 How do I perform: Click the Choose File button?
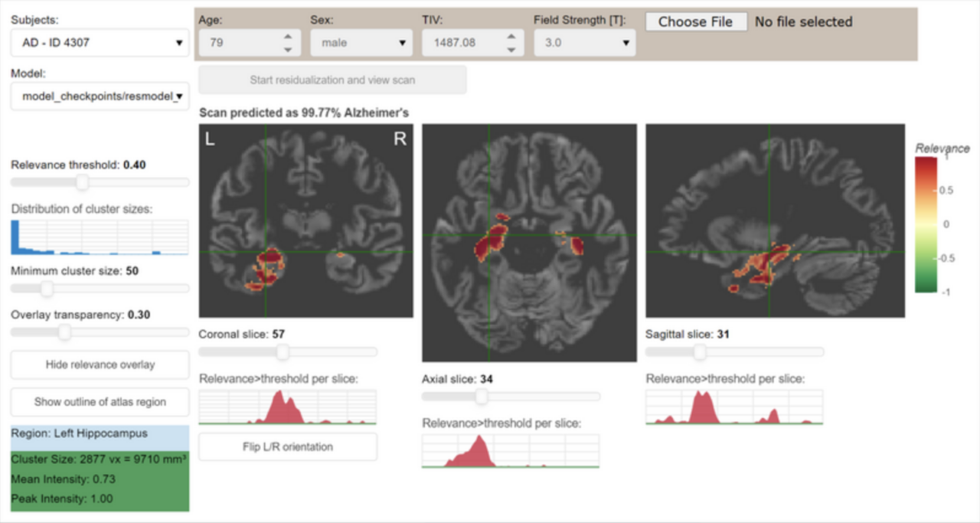[695, 21]
